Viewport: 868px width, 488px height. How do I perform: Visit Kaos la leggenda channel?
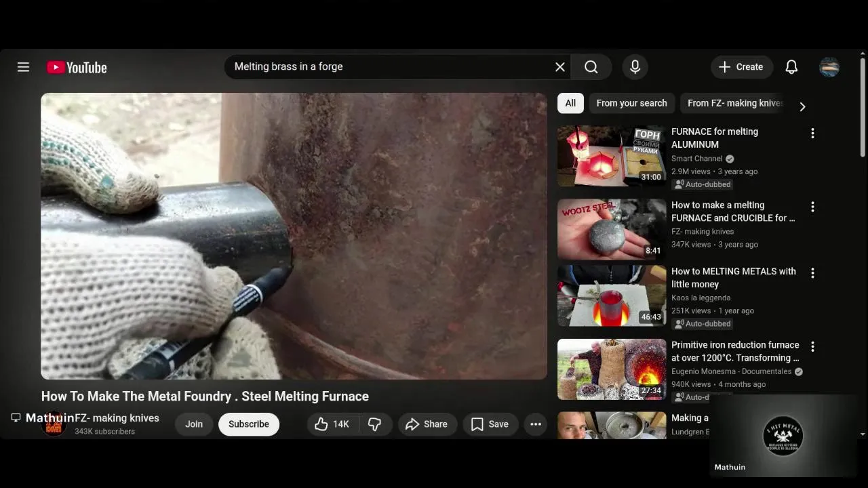[701, 298]
